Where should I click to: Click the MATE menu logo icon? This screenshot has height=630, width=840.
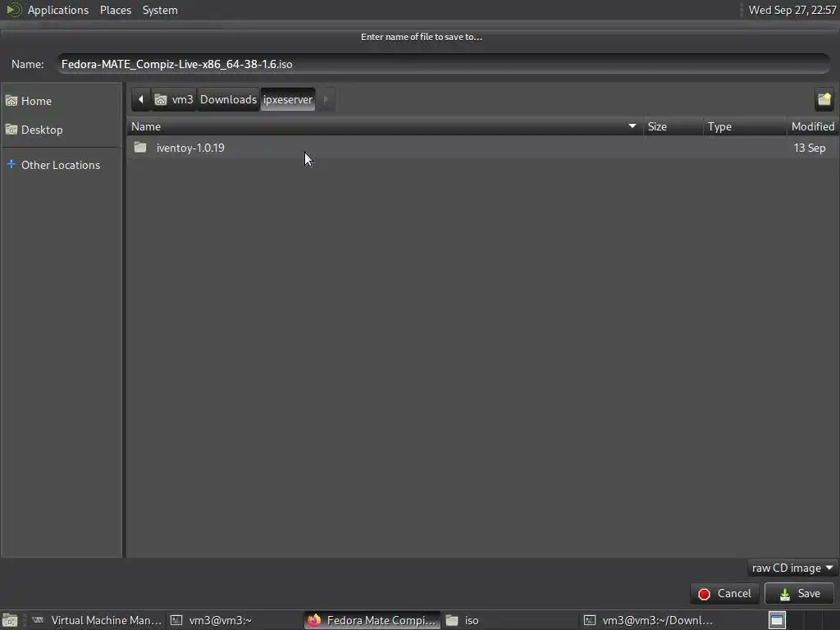pos(13,10)
